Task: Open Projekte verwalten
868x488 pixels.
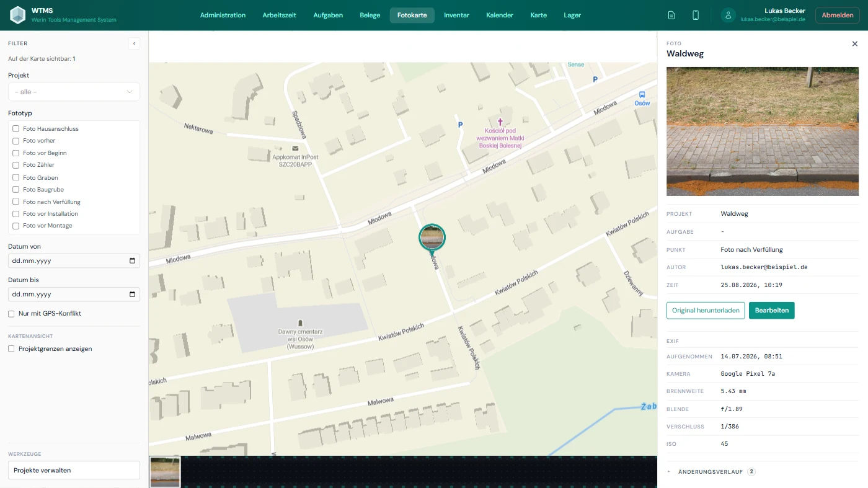Action: 74,471
